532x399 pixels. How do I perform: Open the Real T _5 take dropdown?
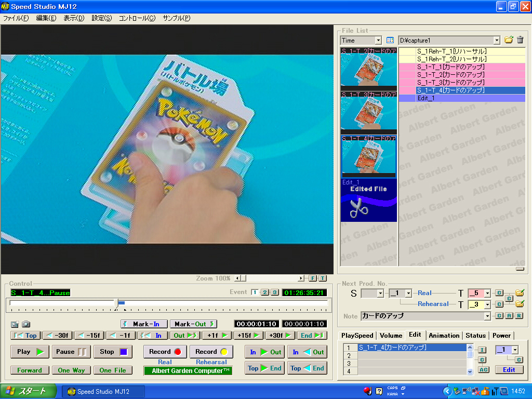tap(487, 293)
